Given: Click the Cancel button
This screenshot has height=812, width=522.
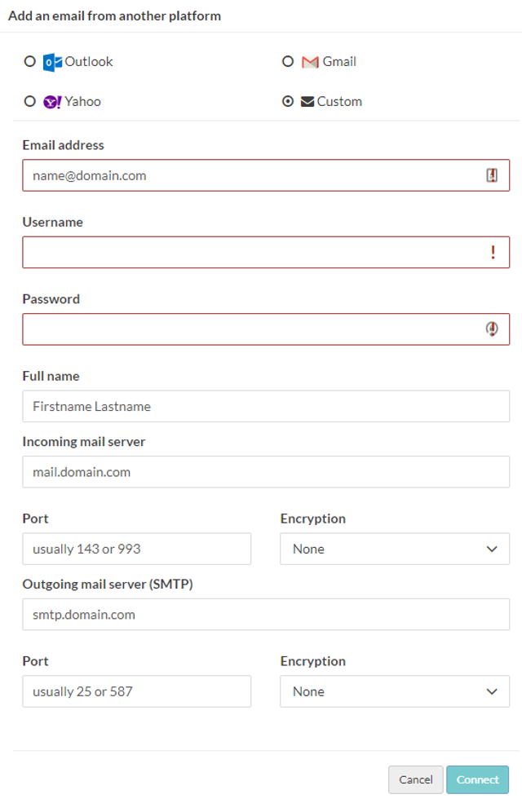Looking at the screenshot, I should click(x=416, y=779).
